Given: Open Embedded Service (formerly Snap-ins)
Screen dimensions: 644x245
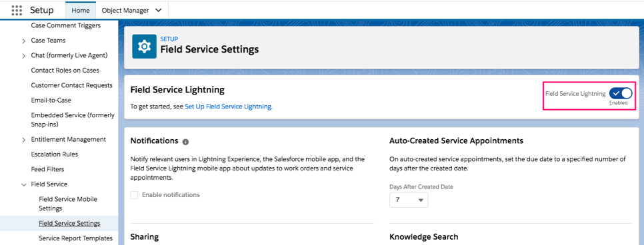Looking at the screenshot, I should click(x=73, y=119).
